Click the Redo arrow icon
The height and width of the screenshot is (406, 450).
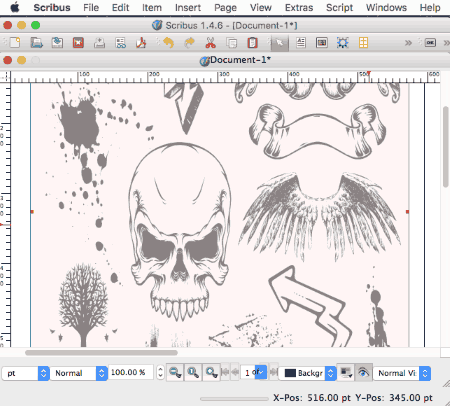click(x=190, y=43)
